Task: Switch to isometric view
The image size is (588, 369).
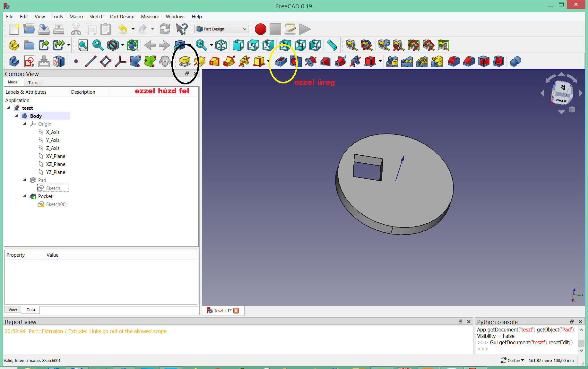Action: pos(221,45)
